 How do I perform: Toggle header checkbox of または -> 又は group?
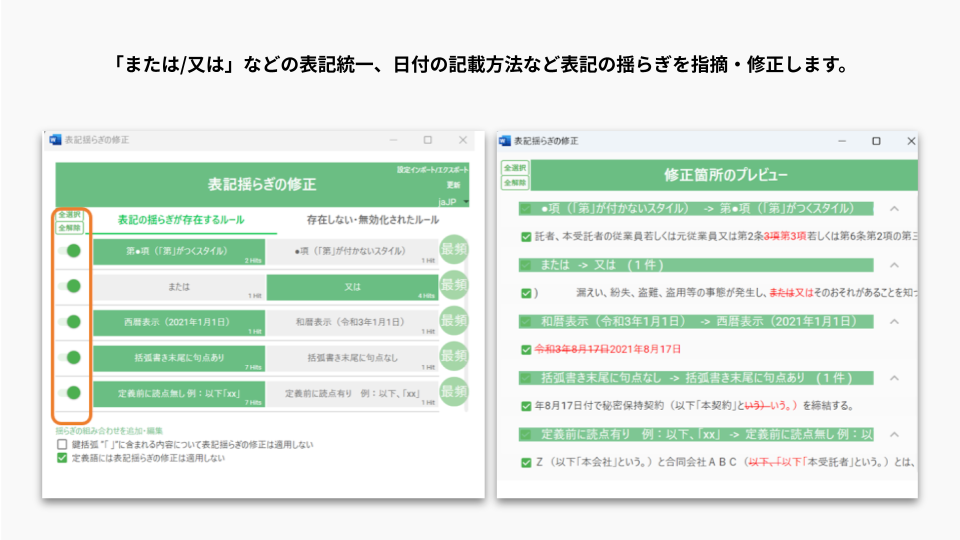pyautogui.click(x=525, y=265)
